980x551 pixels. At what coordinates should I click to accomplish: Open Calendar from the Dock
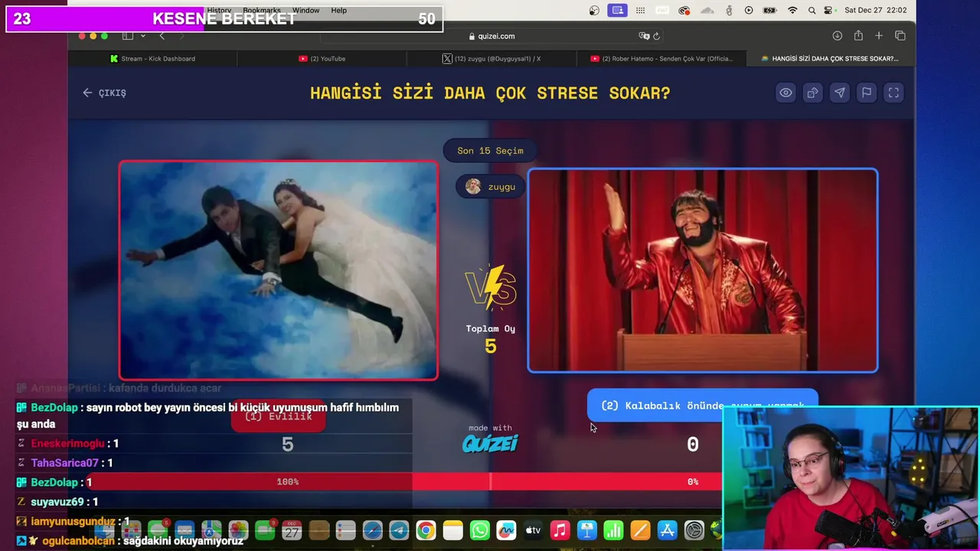click(x=292, y=530)
